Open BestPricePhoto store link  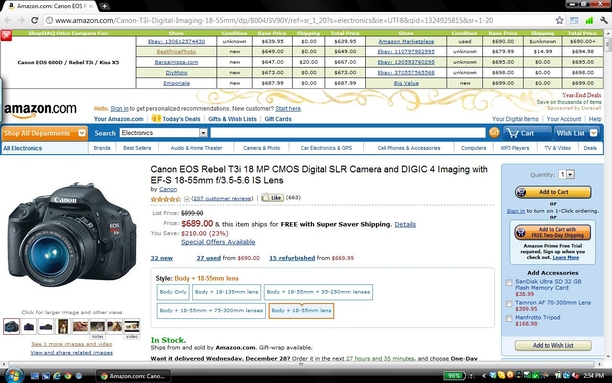176,52
